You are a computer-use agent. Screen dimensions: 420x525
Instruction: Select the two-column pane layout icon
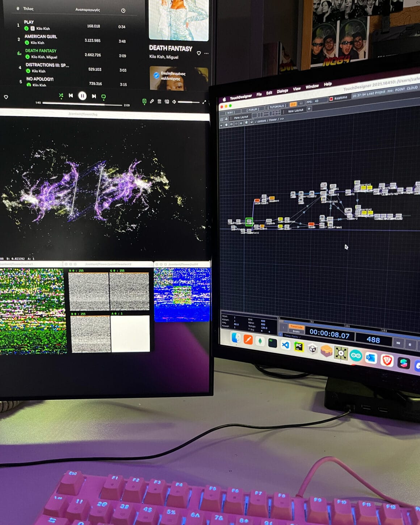point(260,114)
